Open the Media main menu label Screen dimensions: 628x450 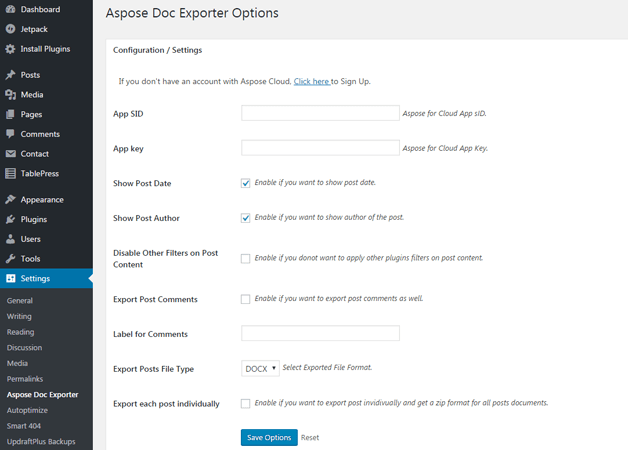pos(32,94)
